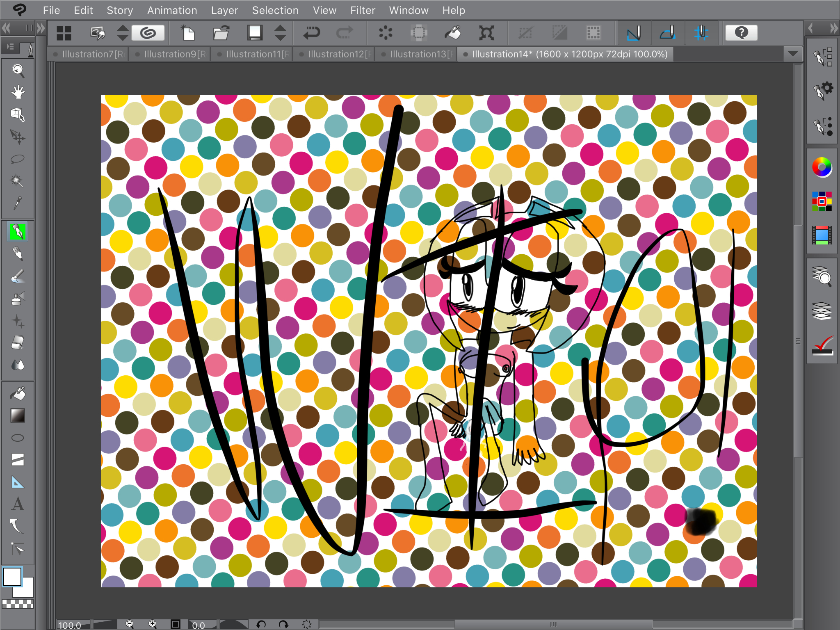Image resolution: width=840 pixels, height=630 pixels.
Task: Expand right palette dock double chevron
Action: pyautogui.click(x=833, y=28)
